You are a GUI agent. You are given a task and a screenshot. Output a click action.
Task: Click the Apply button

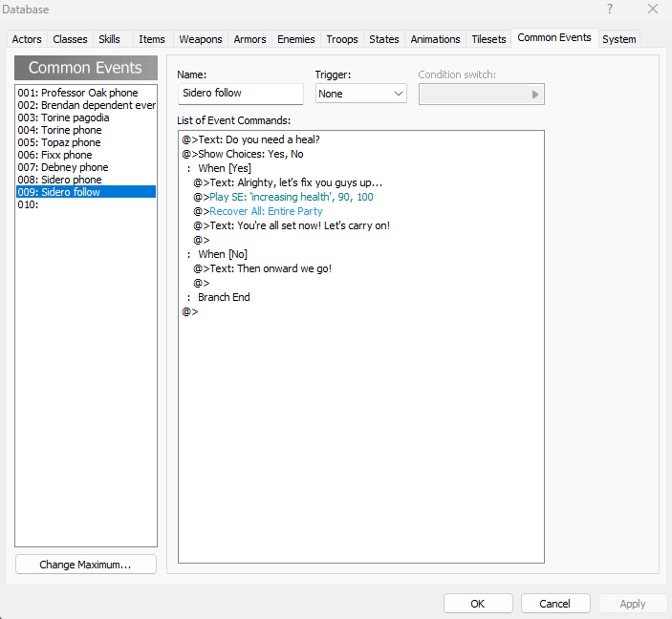[x=633, y=604]
